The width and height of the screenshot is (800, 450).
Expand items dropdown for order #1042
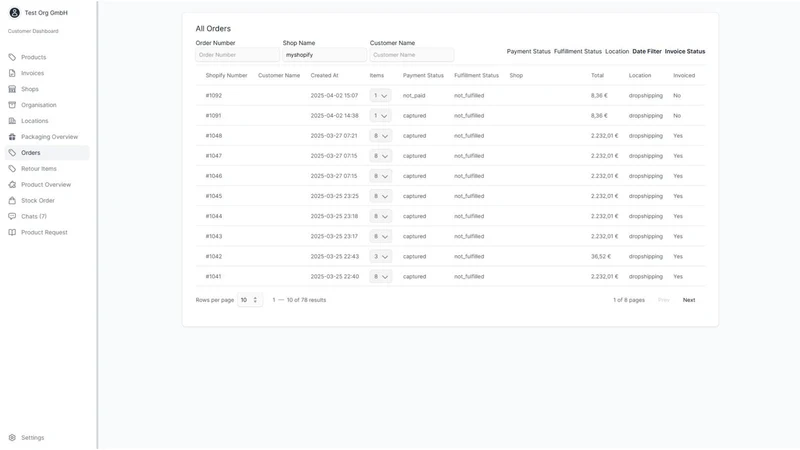click(380, 257)
